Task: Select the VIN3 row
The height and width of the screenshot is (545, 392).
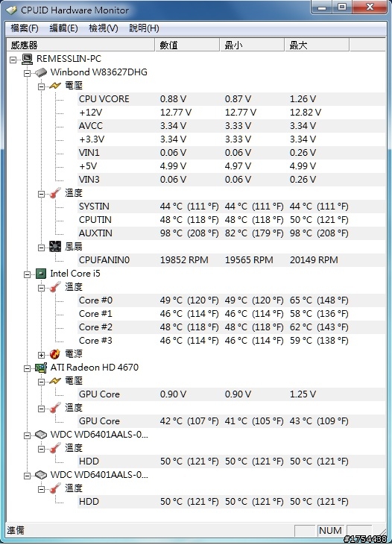Action: pyautogui.click(x=231, y=180)
